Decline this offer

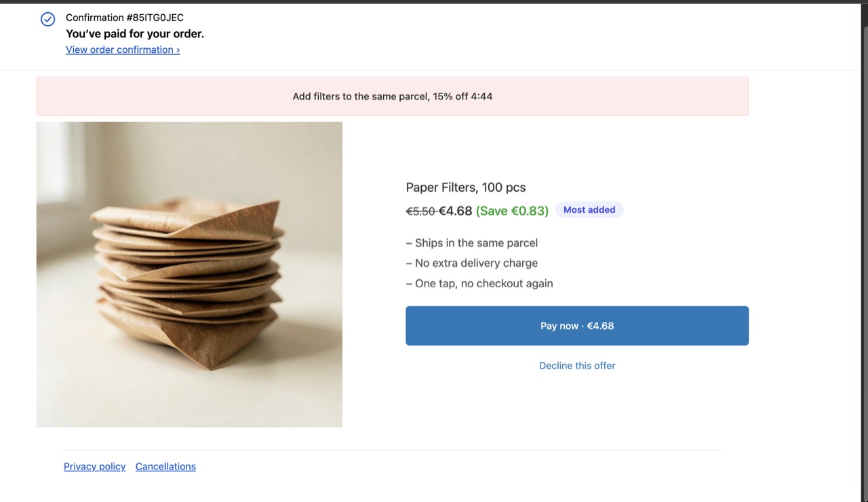click(x=577, y=365)
